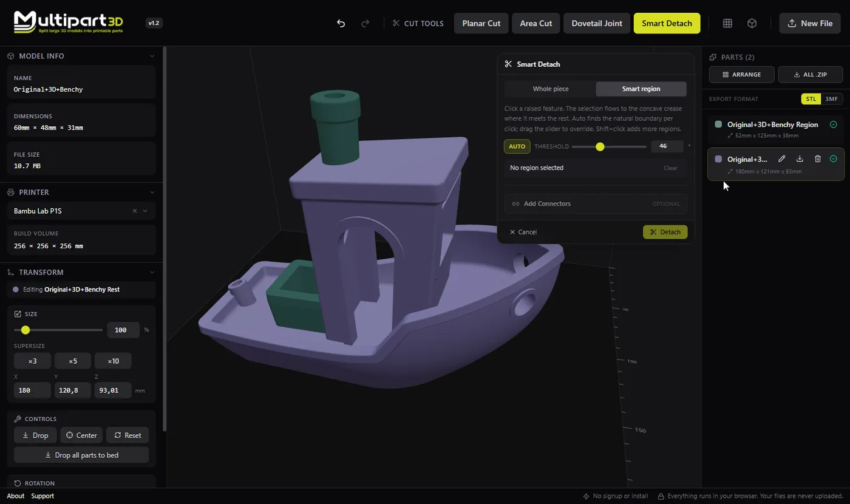Image resolution: width=850 pixels, height=504 pixels.
Task: Click Clear next to No region selected
Action: [x=670, y=168]
